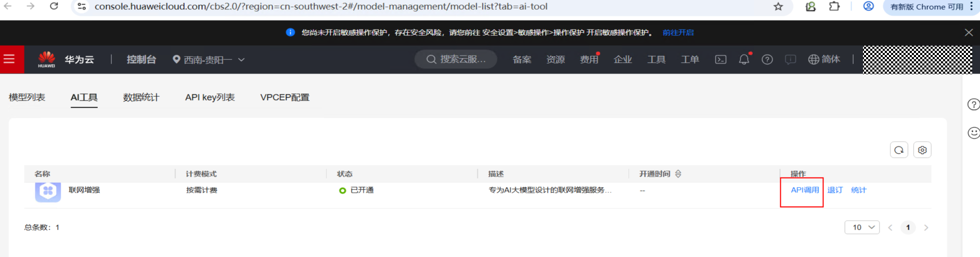Viewport: 980px width, 257px height.
Task: Open the 工具 menu
Action: pyautogui.click(x=656, y=59)
